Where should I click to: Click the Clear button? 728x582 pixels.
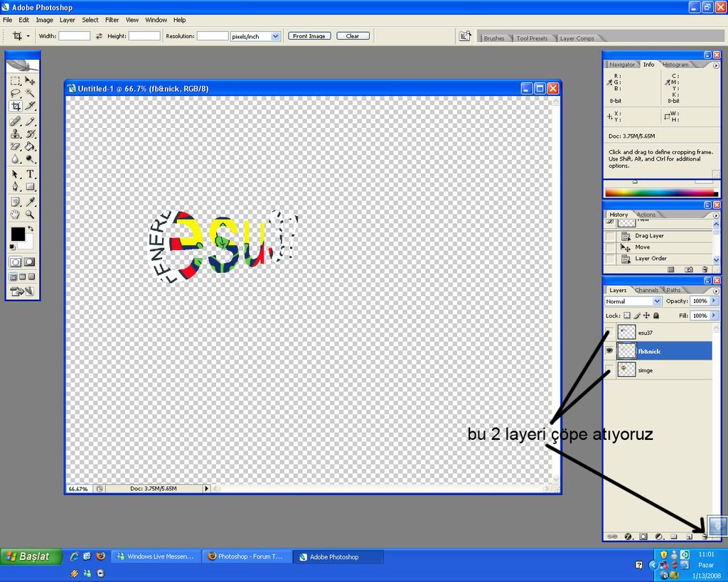click(x=353, y=36)
